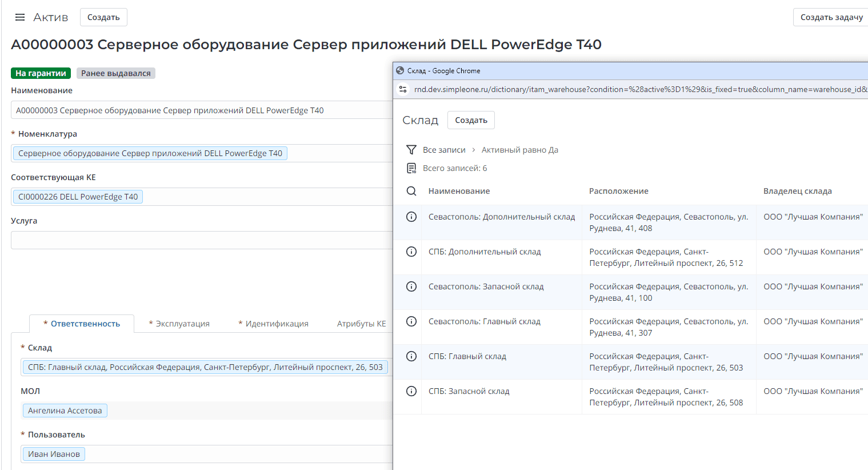Open the hamburger navigation menu
Screen dimensions: 868x470
coord(20,17)
